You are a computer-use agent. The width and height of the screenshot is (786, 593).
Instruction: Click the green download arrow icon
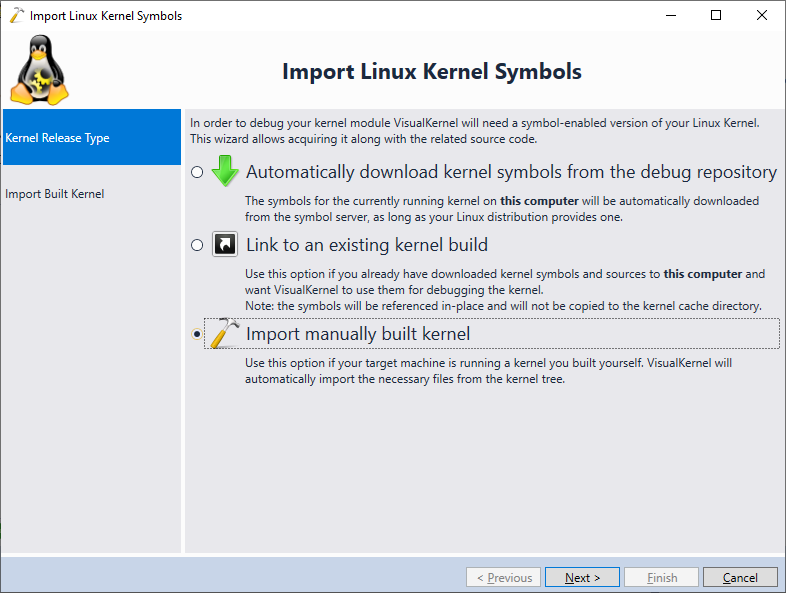(x=225, y=171)
